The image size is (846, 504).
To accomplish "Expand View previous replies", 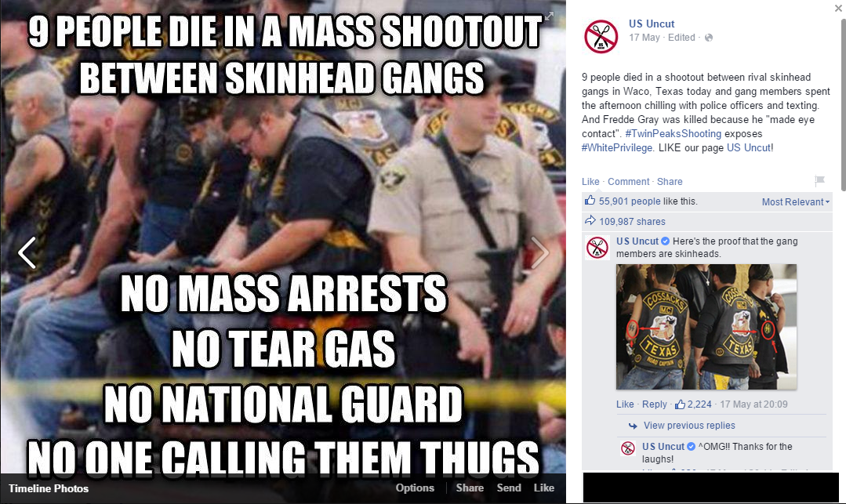I will [689, 425].
